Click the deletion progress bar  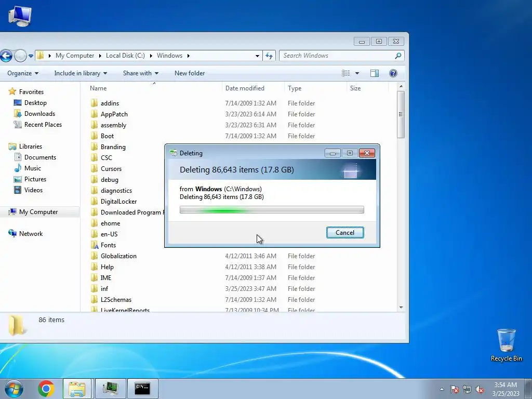coord(272,210)
